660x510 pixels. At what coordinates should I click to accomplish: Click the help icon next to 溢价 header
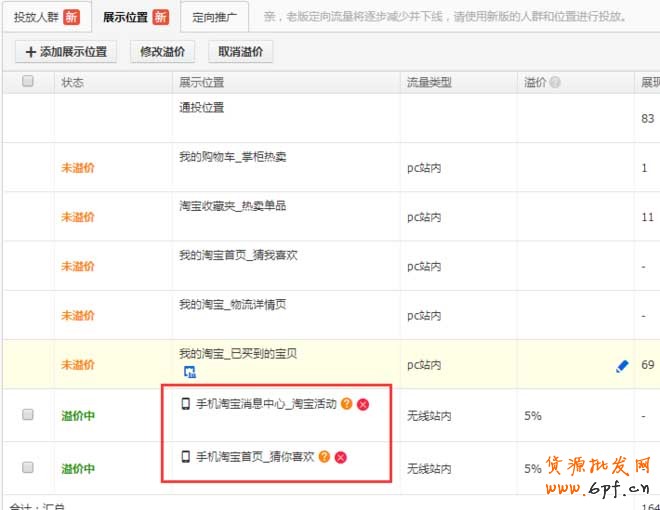555,82
